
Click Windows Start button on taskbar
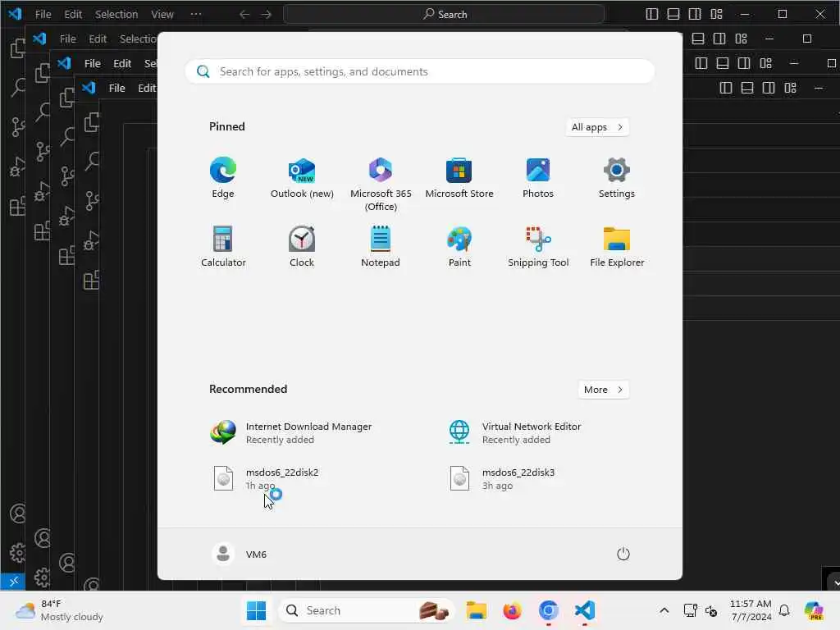[256, 610]
